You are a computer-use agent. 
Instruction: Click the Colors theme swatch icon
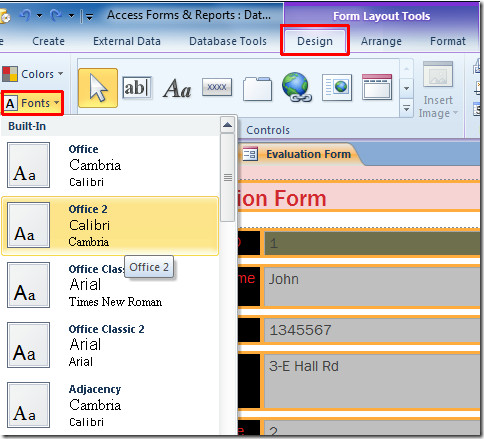[9, 74]
